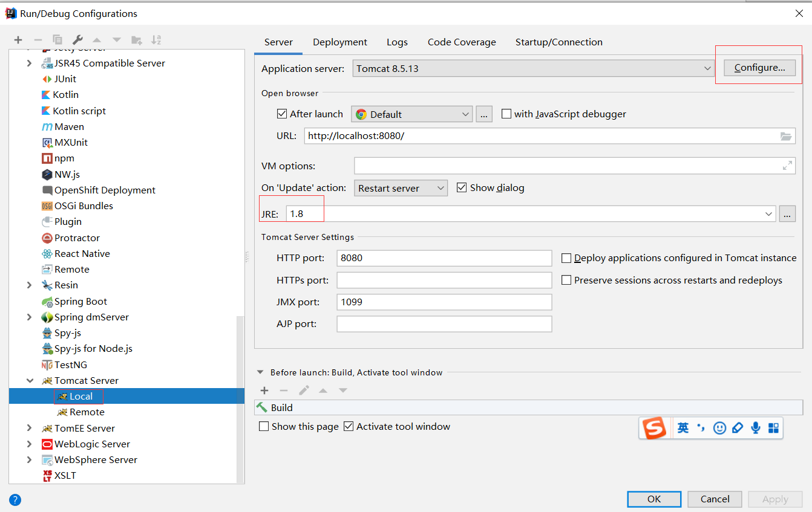
Task: Switch to the Code Coverage tab
Action: pos(462,42)
